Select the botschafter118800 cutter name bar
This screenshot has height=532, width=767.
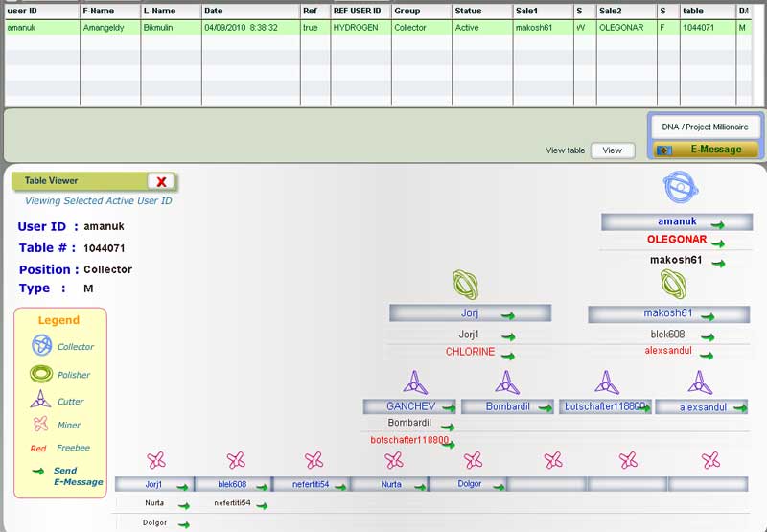604,406
